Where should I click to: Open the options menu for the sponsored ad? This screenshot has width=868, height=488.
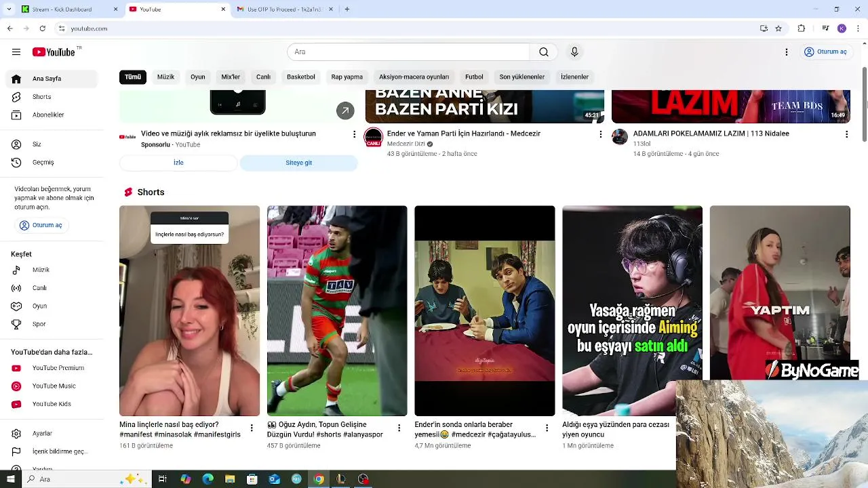(x=354, y=135)
